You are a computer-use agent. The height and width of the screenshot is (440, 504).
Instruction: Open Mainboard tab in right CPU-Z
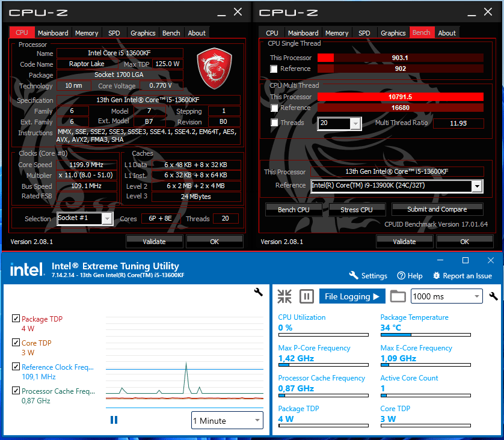303,33
